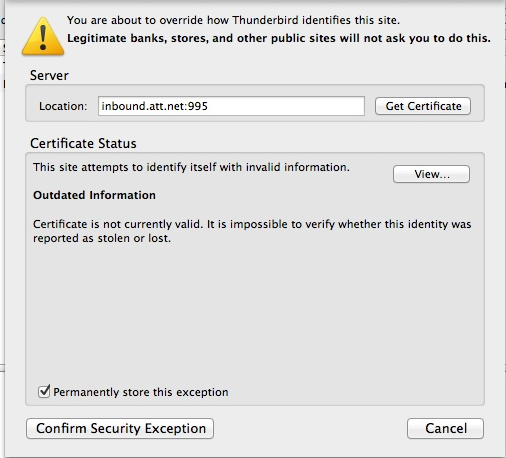This screenshot has width=506, height=458.
Task: Click the 'Permanently store this exception' label text
Action: [141, 392]
